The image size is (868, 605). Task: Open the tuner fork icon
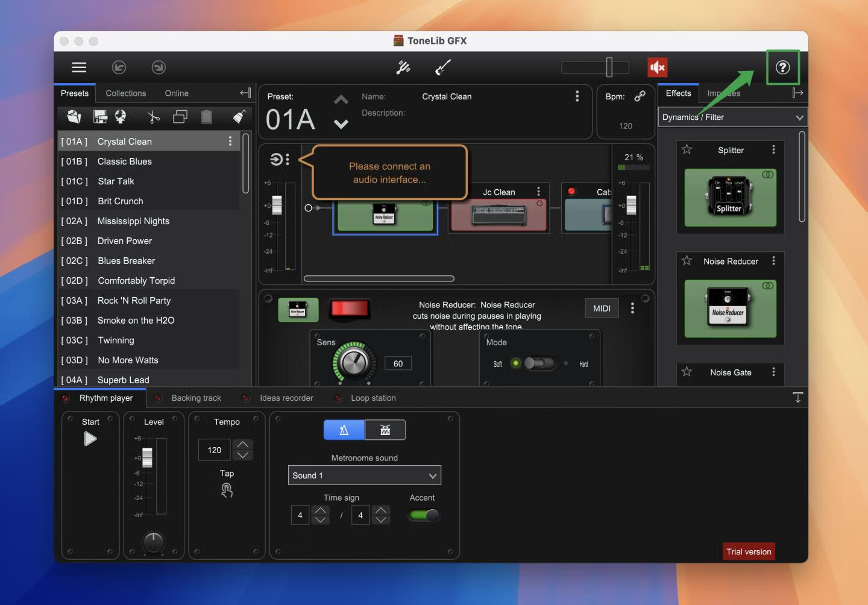click(403, 67)
